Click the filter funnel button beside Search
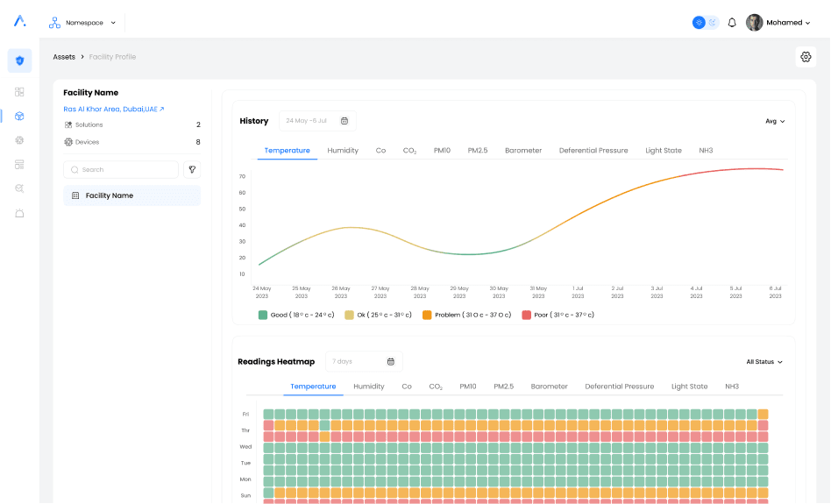The image size is (831, 504). click(x=192, y=169)
